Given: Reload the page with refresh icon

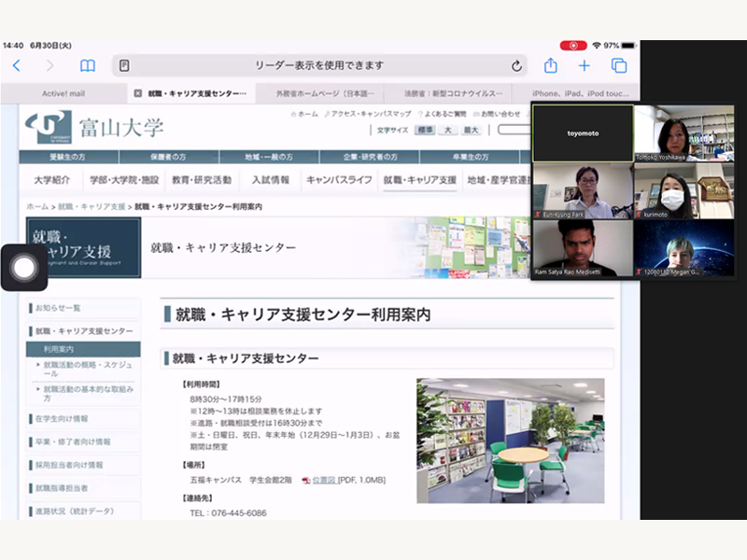Looking at the screenshot, I should click(516, 65).
